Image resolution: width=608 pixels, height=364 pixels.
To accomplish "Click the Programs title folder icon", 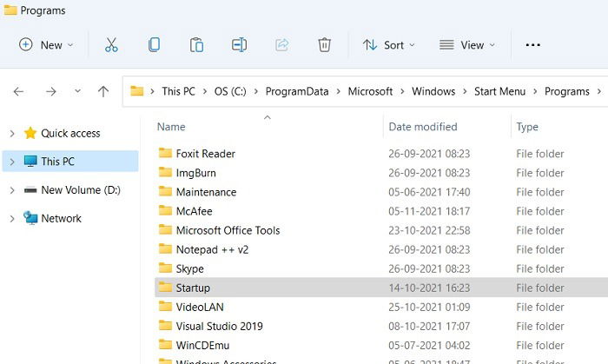I will (10, 10).
